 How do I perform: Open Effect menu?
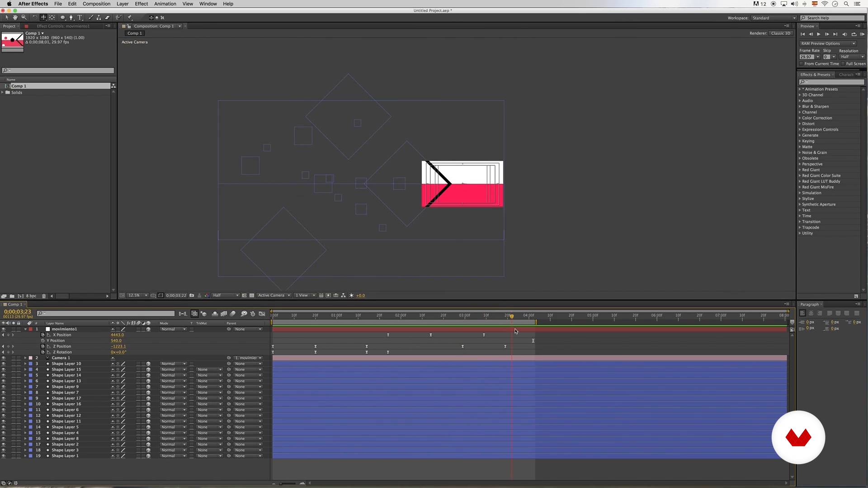tap(142, 4)
